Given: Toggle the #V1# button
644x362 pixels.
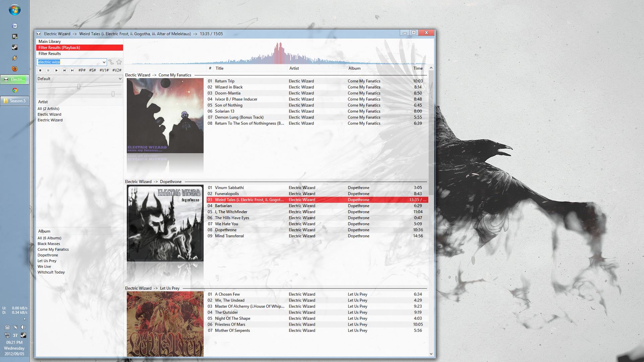Looking at the screenshot, I should click(104, 70).
